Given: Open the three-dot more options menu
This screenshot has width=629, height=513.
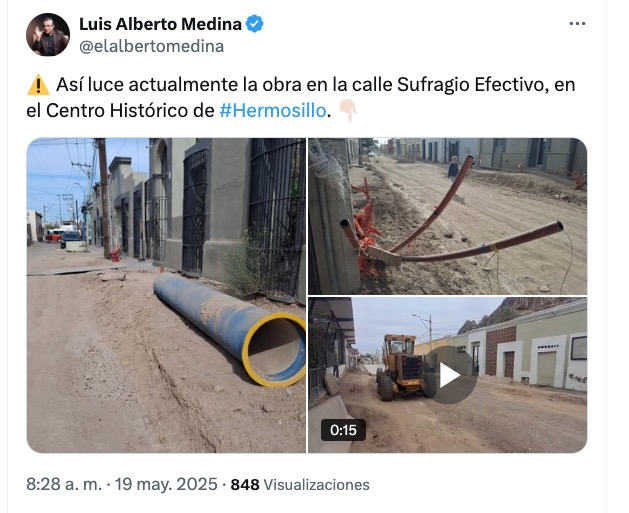Looking at the screenshot, I should click(577, 24).
